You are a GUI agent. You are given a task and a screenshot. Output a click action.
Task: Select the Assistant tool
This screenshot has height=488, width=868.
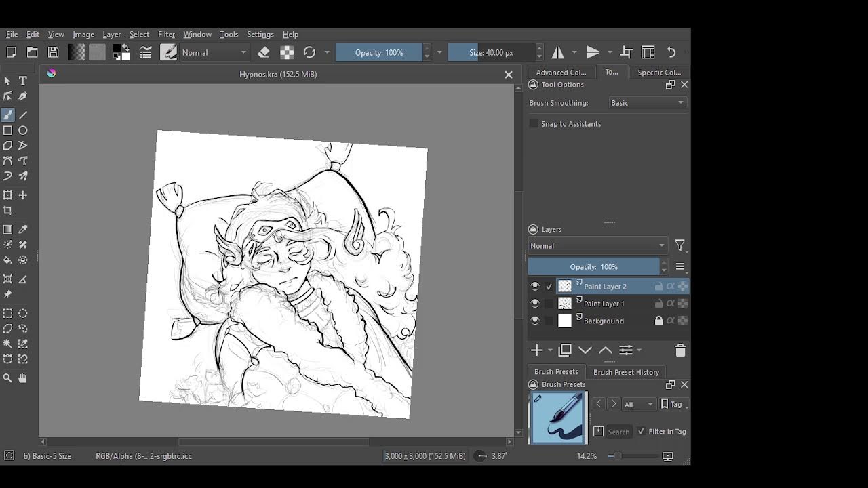click(7, 279)
